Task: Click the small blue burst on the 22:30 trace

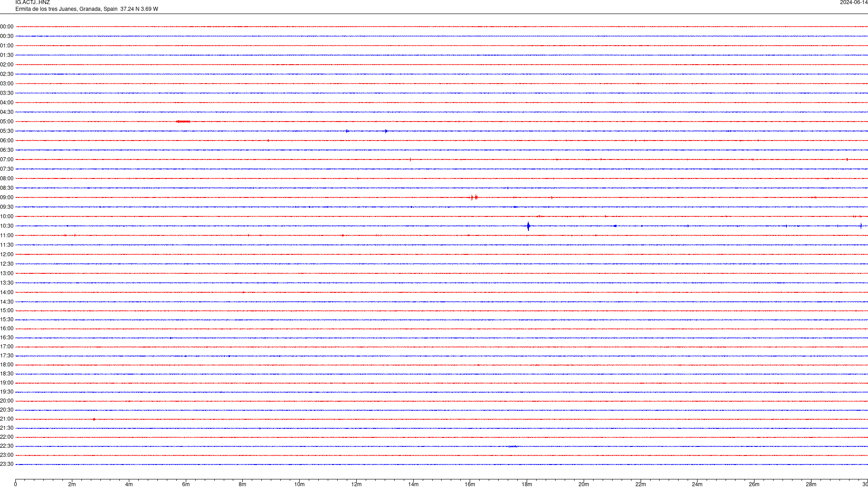Action: (x=513, y=446)
